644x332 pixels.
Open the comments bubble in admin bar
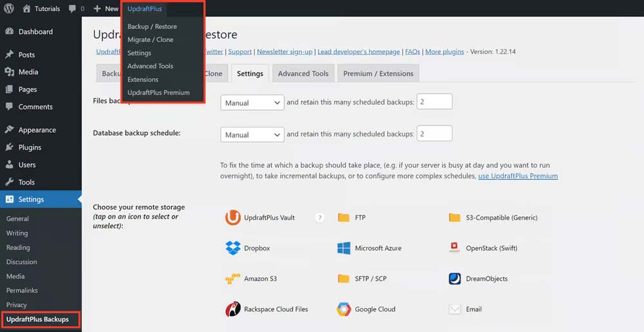(73, 8)
